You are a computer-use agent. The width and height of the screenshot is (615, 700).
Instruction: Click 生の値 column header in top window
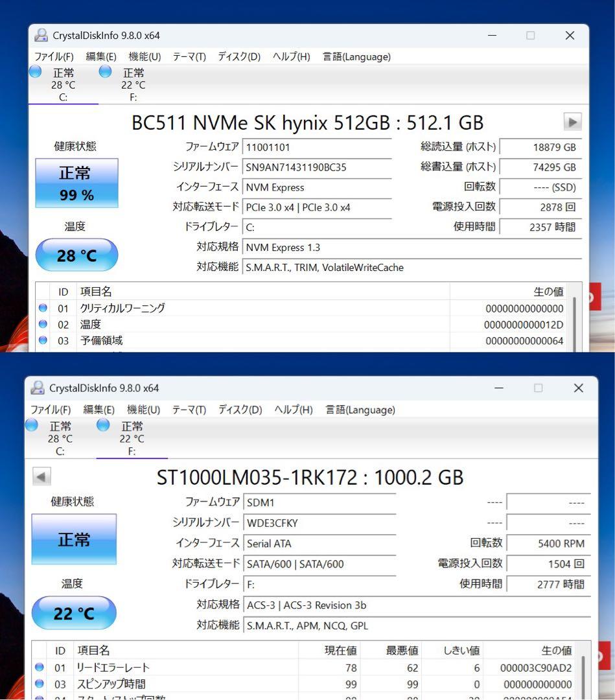(509, 292)
